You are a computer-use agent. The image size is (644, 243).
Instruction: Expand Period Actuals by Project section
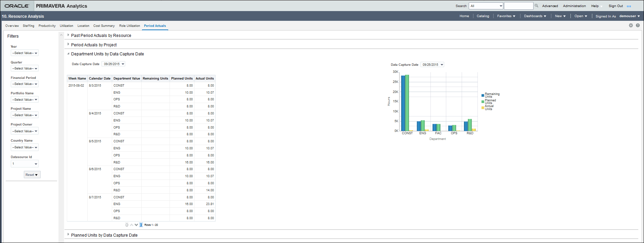68,44
